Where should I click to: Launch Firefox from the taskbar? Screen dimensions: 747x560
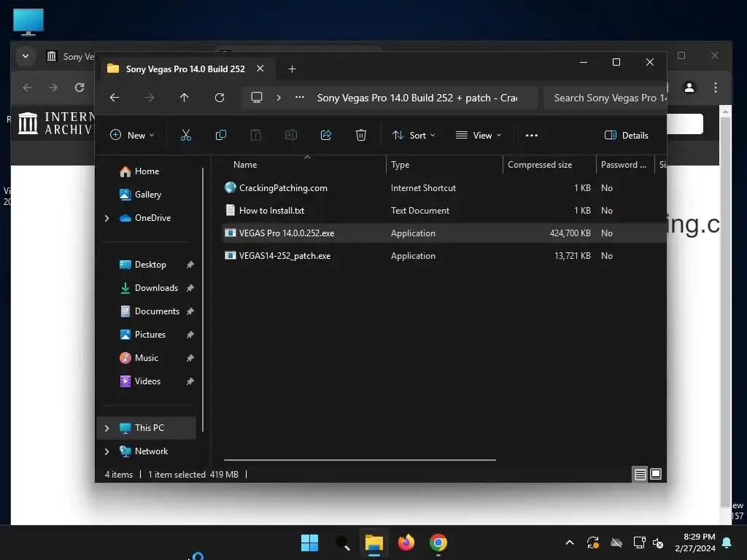pyautogui.click(x=406, y=542)
